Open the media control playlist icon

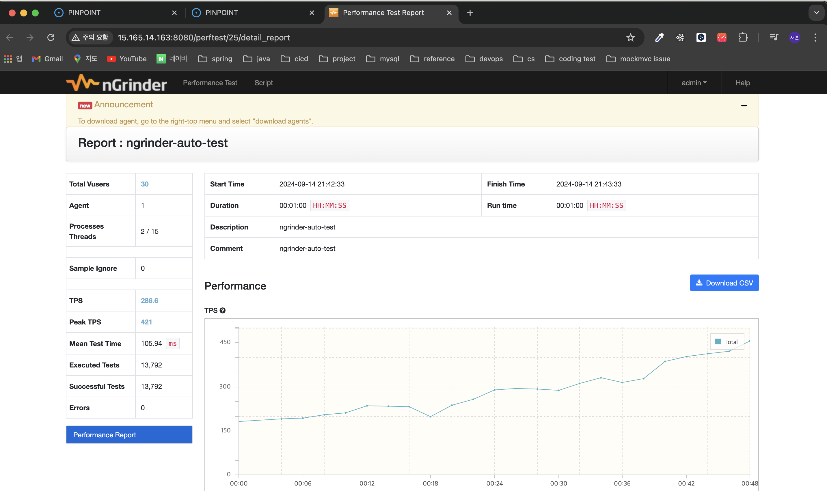pos(774,38)
